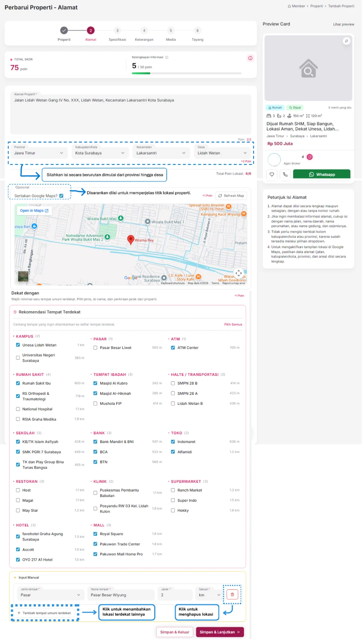Click the red info icon in score panel
This screenshot has width=364, height=639.
250,58
